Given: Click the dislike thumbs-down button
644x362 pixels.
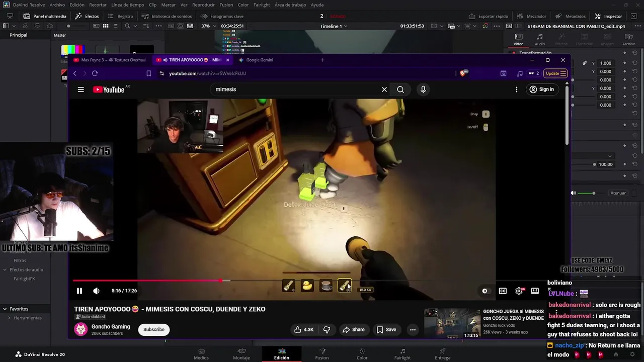Looking at the screenshot, I should pos(327,329).
